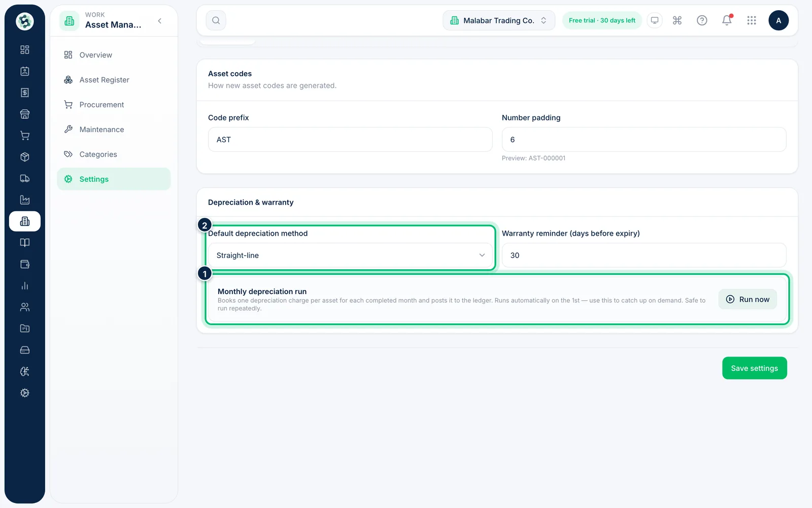Click the Free trial 30 days left badge
Screen dimensions: 812x508
(602, 20)
